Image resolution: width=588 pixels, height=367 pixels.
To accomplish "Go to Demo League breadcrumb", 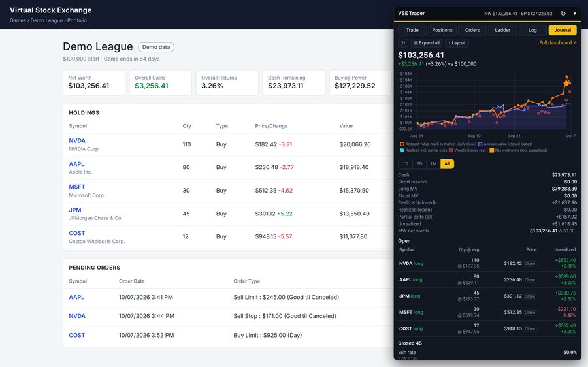I will coord(46,20).
